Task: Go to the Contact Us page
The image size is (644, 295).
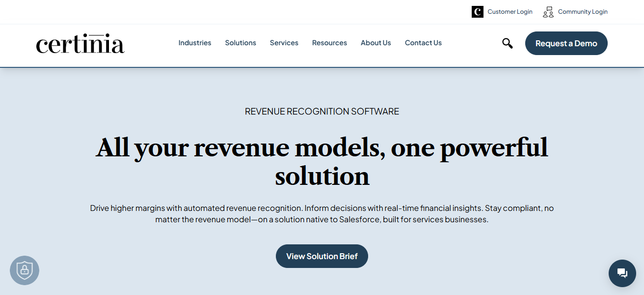Action: coord(423,43)
